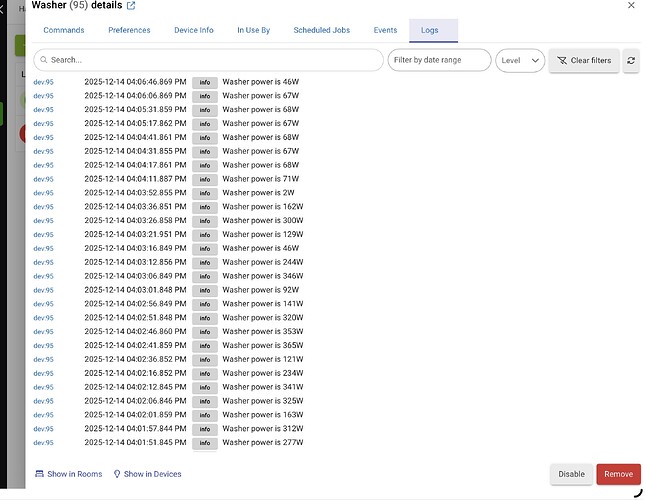
Task: Switch to the In Use By tab
Action: (254, 31)
